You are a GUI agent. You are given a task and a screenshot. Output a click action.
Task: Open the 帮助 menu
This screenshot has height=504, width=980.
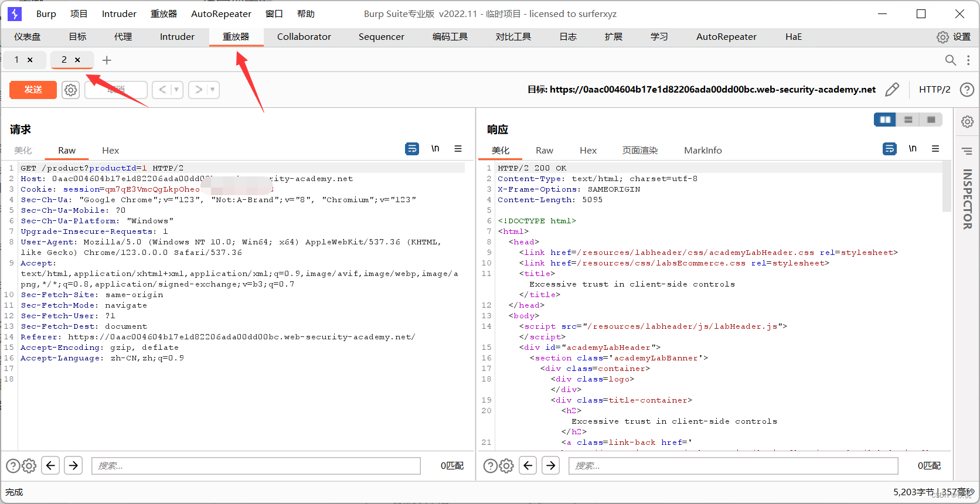click(x=306, y=13)
